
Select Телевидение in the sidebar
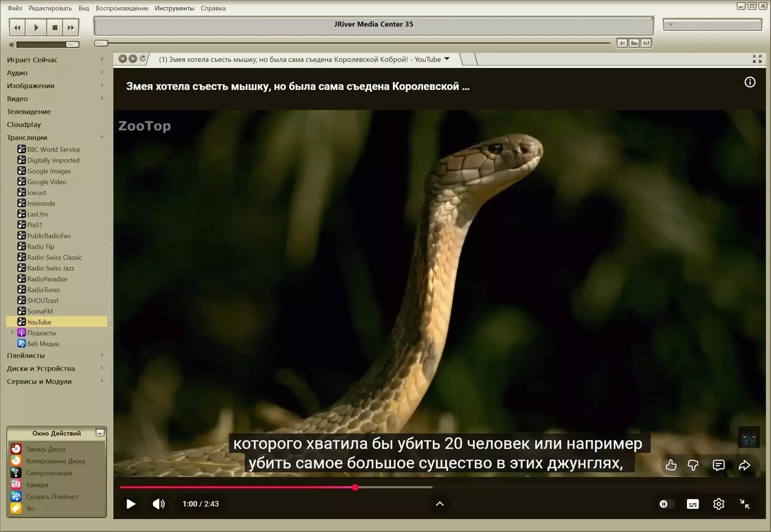29,112
